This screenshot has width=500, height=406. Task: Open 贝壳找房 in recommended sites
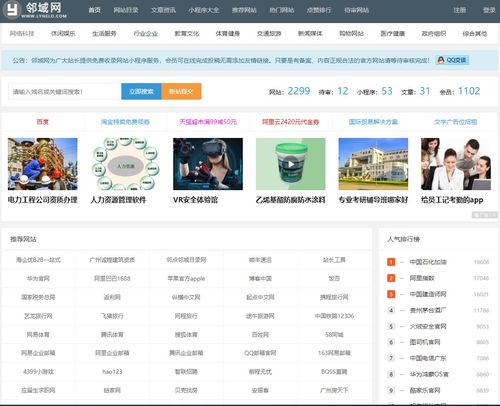coord(186,390)
